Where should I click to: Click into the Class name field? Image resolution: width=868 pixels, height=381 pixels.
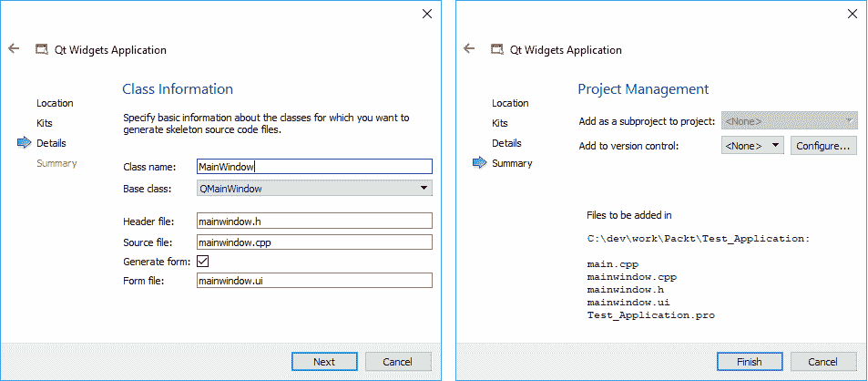click(x=314, y=167)
